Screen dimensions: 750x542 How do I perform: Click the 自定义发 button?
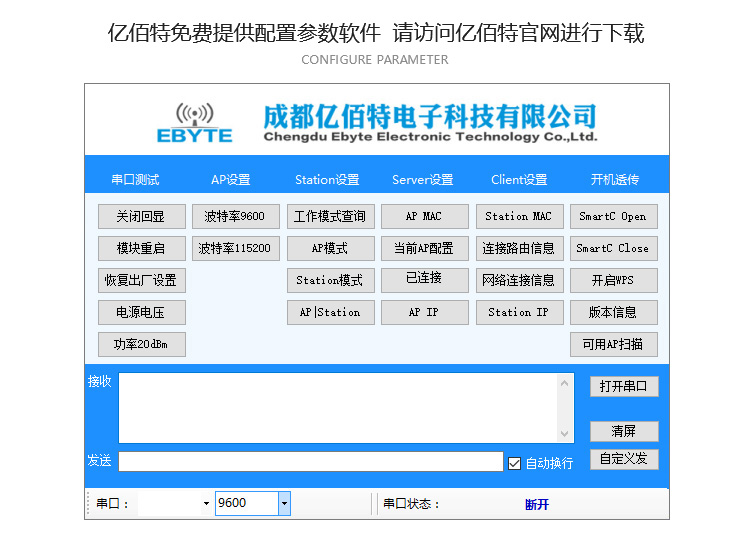pos(624,459)
